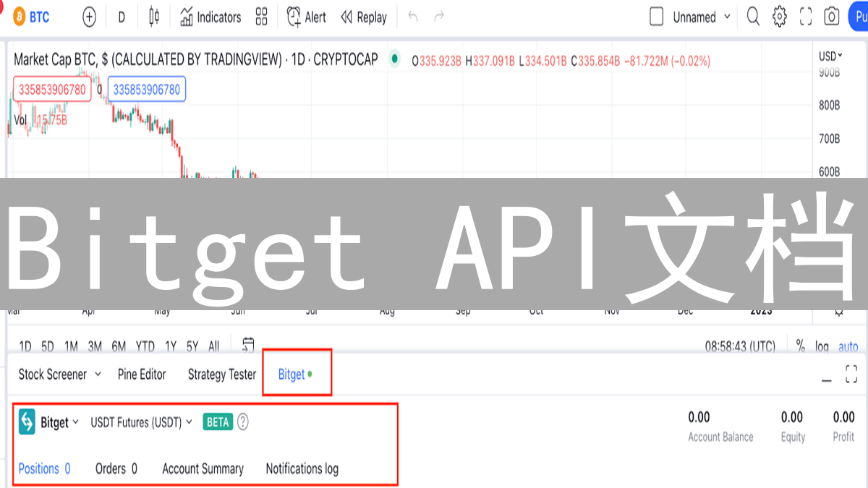Open chart settings gear

click(779, 17)
